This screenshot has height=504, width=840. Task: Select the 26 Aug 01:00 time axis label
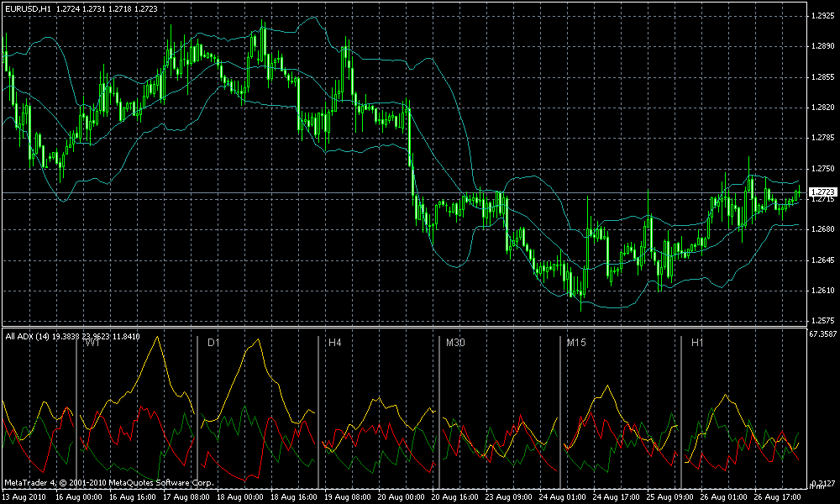(724, 497)
